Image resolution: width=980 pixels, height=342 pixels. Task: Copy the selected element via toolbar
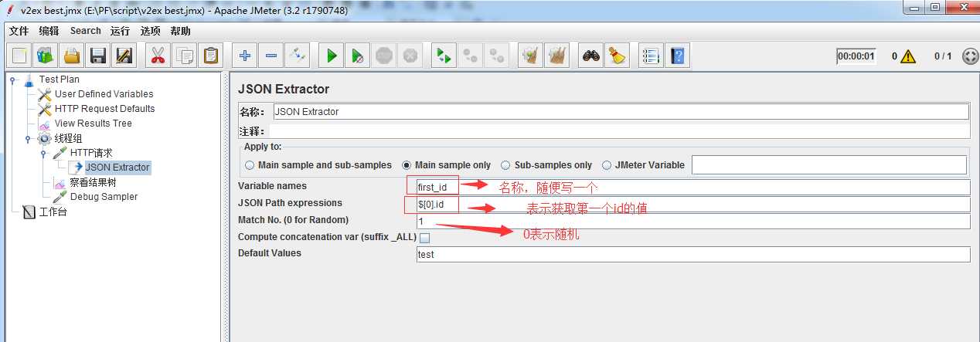click(x=185, y=56)
